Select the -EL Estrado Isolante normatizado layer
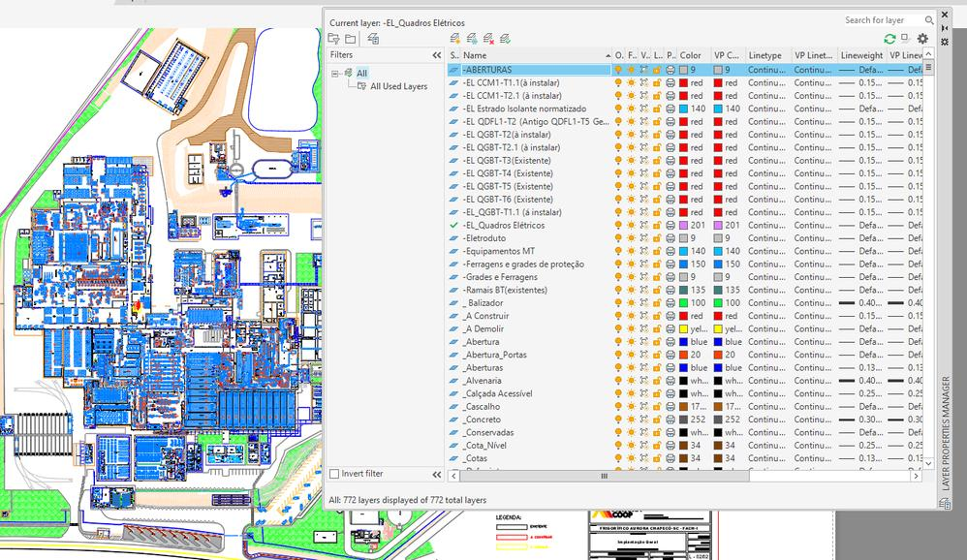 524,109
